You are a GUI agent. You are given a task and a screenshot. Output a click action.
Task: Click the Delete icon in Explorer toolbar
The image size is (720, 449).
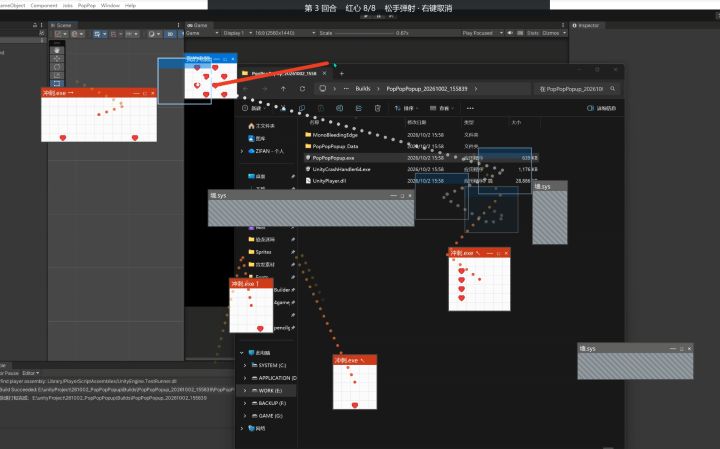[377, 108]
